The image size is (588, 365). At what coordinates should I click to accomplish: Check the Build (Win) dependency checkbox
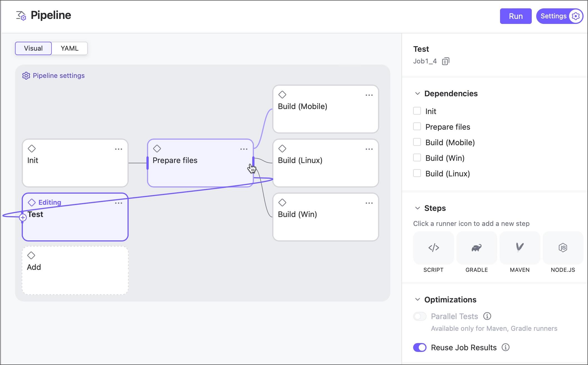[417, 158]
